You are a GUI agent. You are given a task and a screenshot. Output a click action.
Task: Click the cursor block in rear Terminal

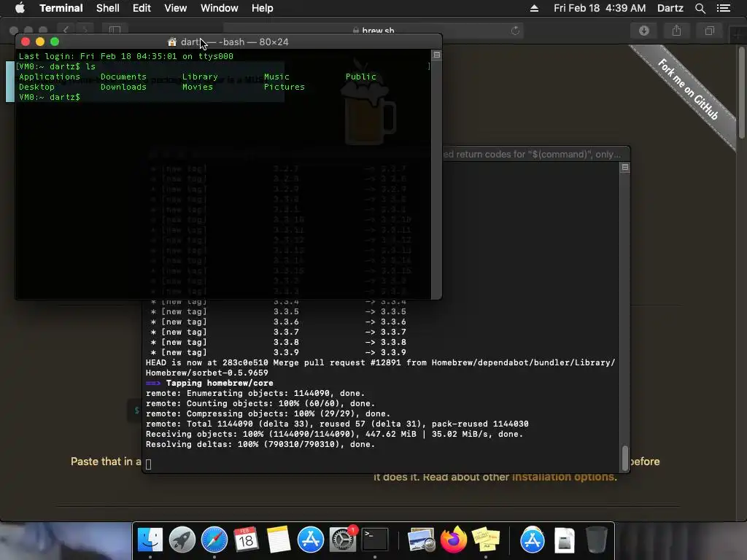point(148,464)
